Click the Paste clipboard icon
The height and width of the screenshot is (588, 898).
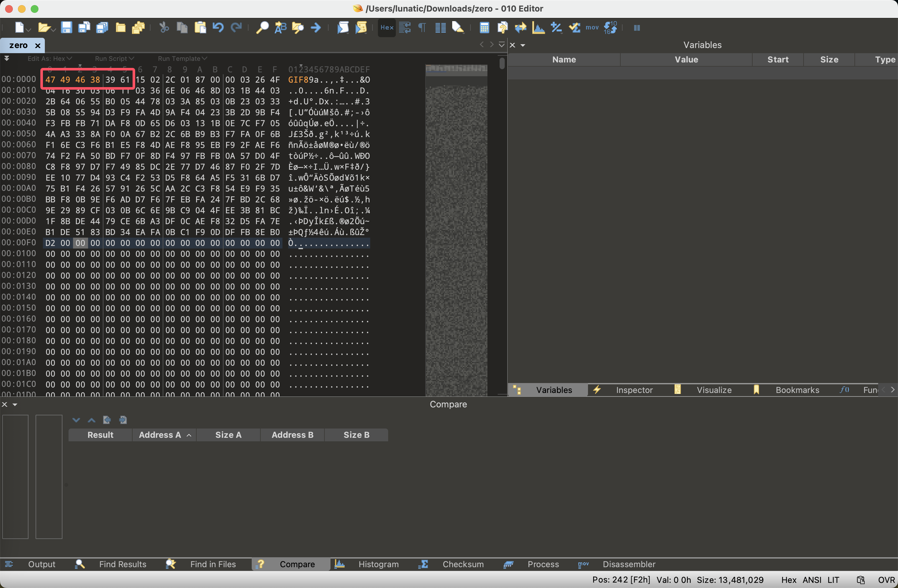(200, 28)
